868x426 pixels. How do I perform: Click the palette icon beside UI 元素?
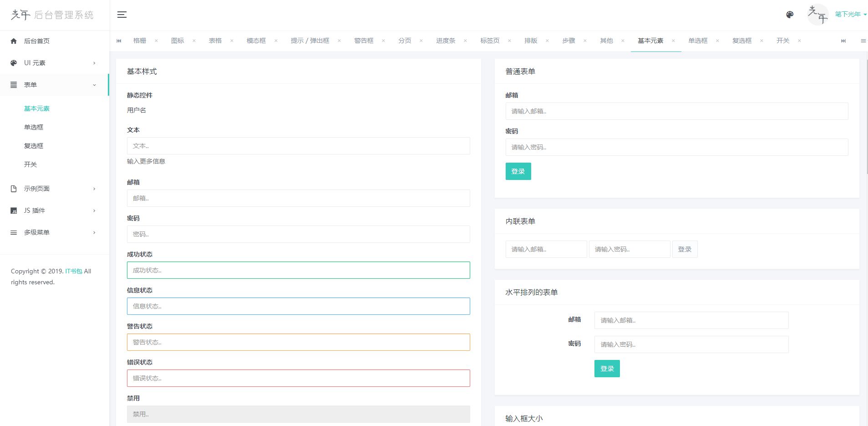tap(14, 63)
